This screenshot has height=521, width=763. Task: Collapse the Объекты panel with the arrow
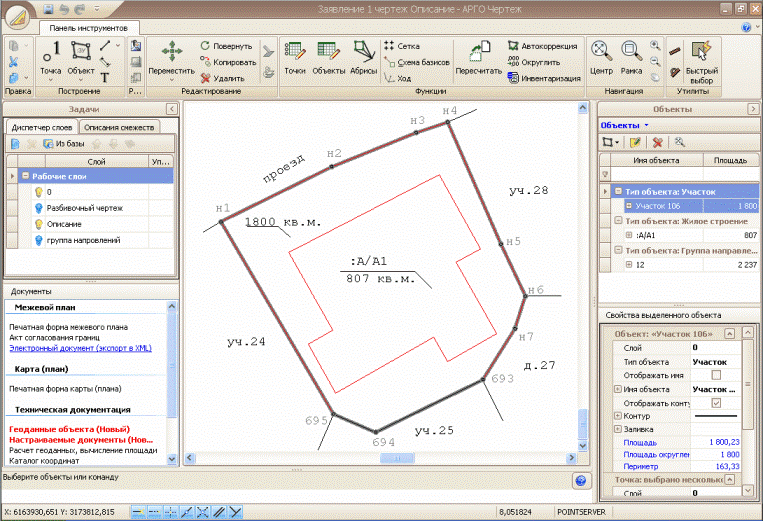753,109
